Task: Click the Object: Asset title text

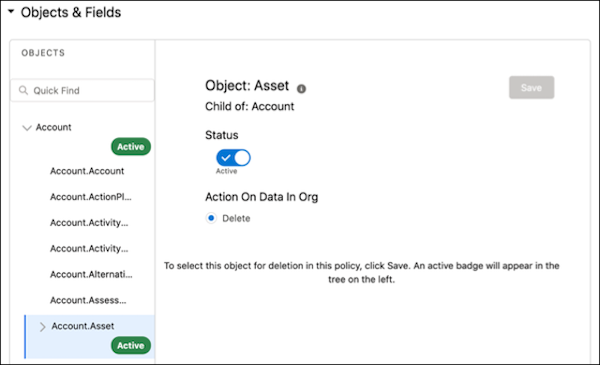Action: coord(247,85)
